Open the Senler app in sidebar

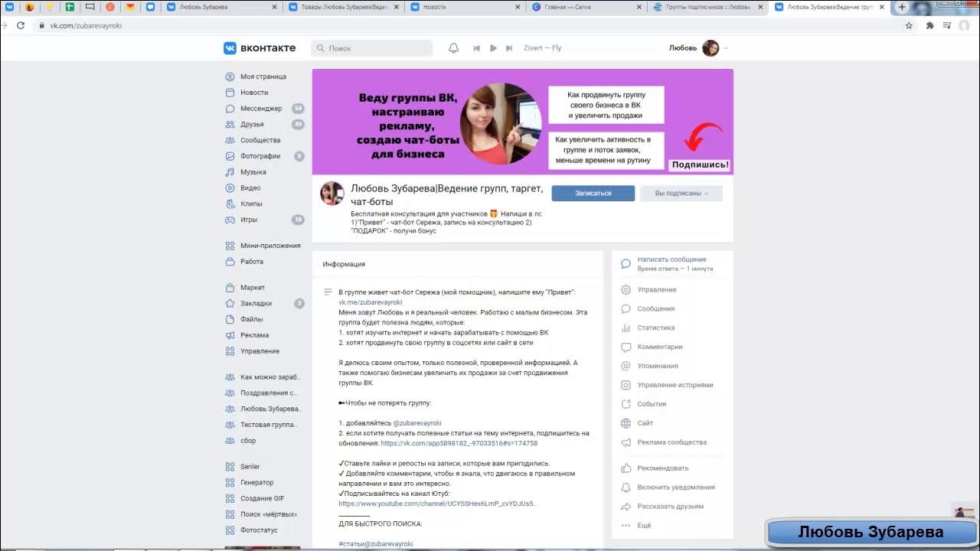click(250, 467)
